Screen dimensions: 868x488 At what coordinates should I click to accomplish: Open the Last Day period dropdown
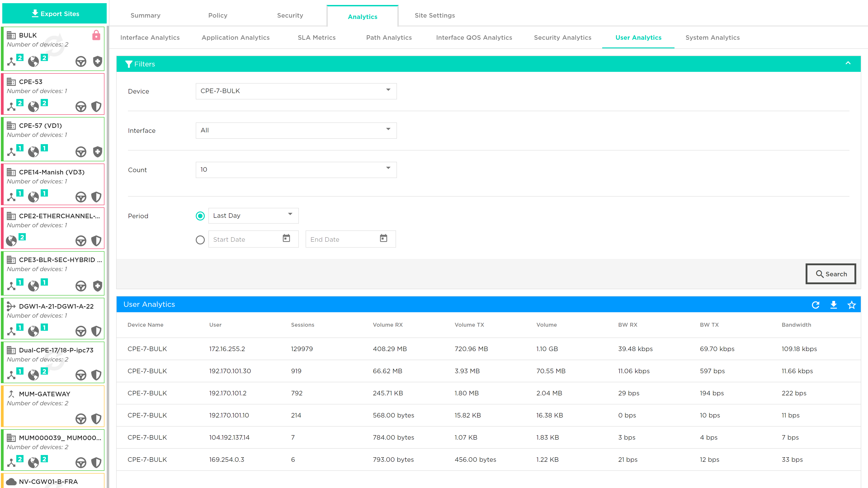click(253, 216)
